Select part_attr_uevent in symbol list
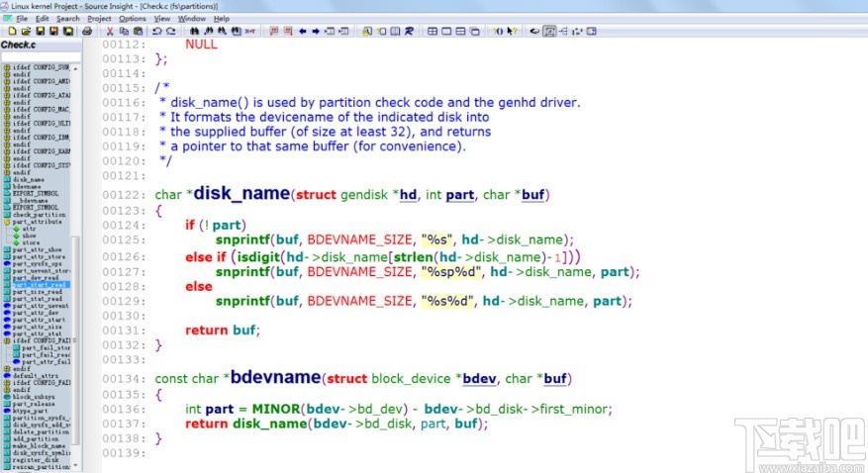This screenshot has width=868, height=473. [41, 306]
